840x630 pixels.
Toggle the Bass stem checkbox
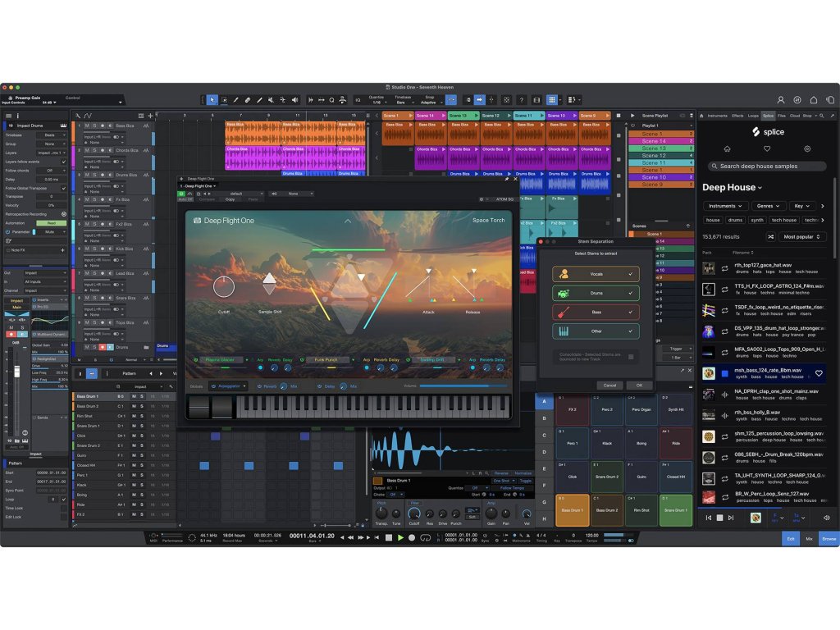click(631, 312)
